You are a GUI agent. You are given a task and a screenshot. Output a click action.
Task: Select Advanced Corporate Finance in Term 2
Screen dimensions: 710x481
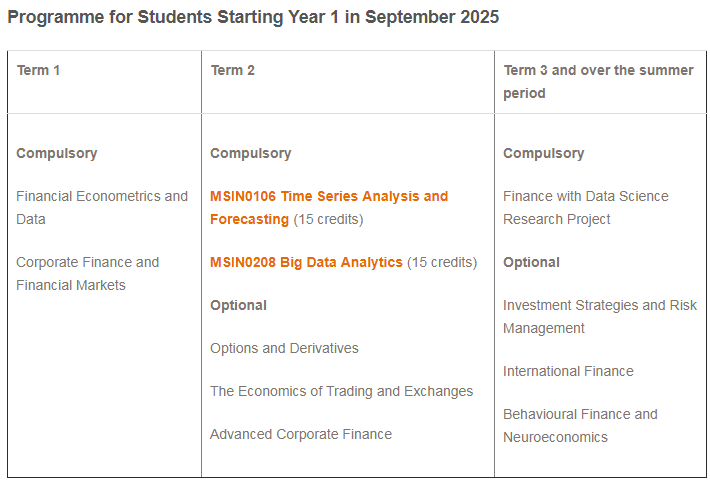pyautogui.click(x=301, y=434)
